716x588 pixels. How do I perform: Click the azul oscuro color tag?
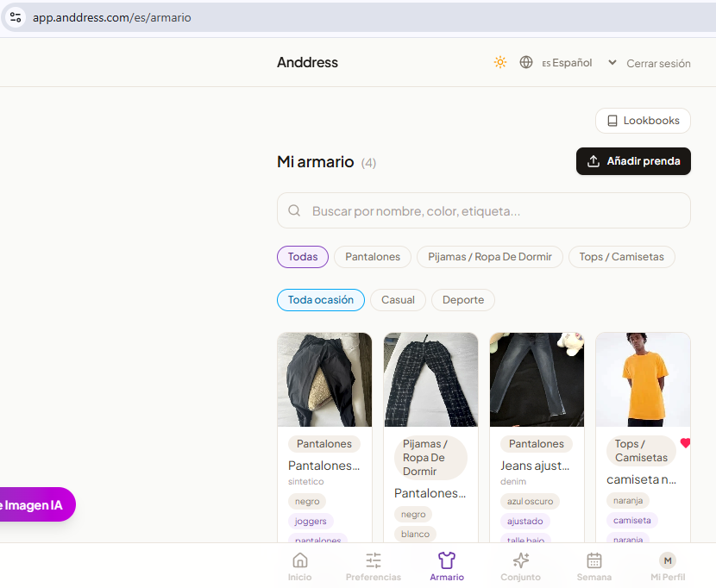530,501
